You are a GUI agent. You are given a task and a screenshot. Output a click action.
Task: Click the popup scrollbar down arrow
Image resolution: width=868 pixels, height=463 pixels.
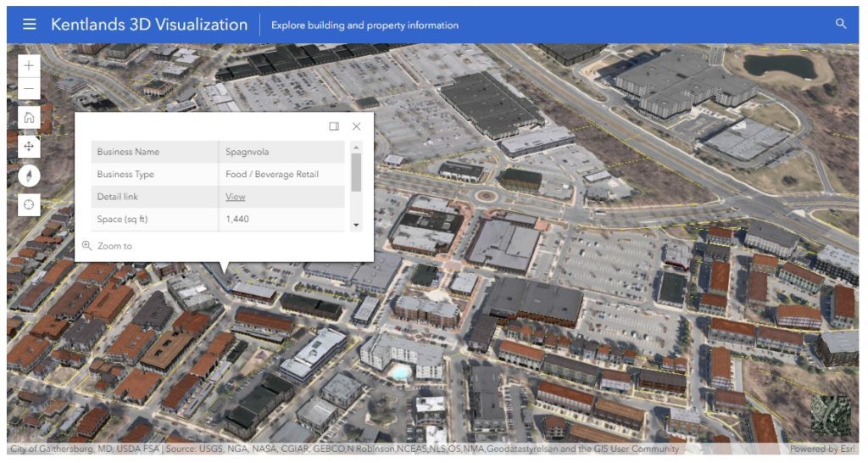[x=356, y=225]
